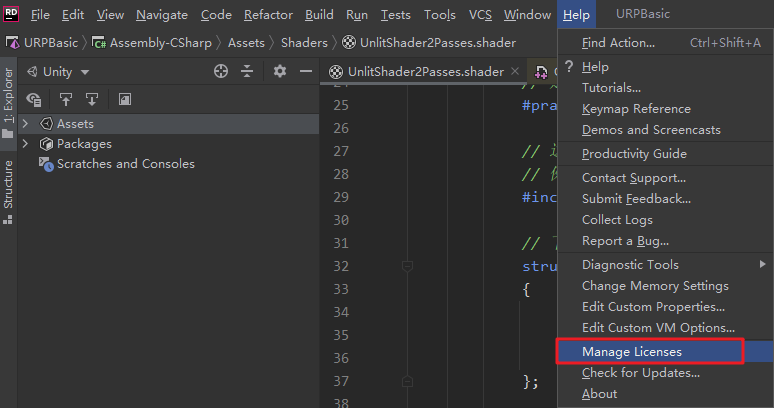
Task: Select Keymap Reference menu entry
Action: click(x=666, y=109)
